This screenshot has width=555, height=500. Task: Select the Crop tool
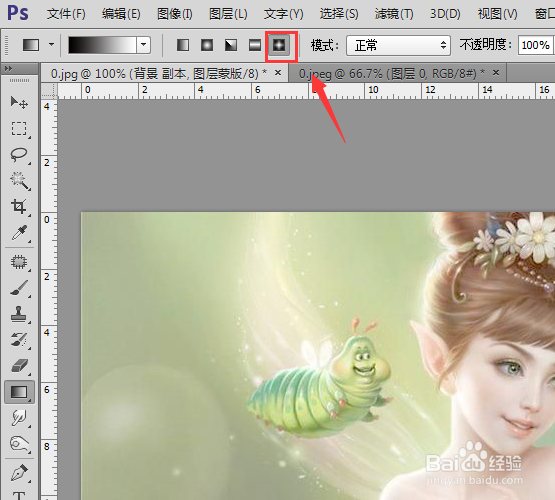(19, 207)
